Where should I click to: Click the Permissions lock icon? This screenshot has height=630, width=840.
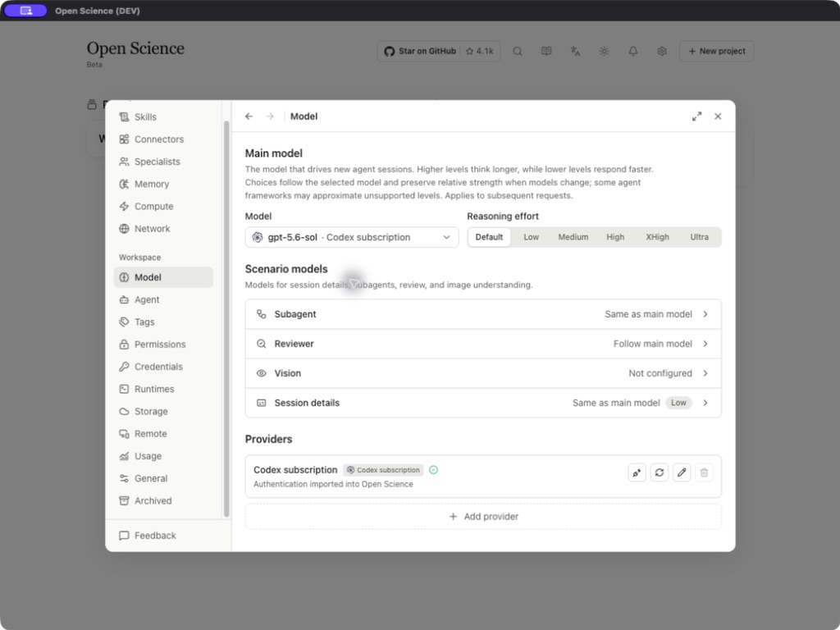tap(125, 345)
